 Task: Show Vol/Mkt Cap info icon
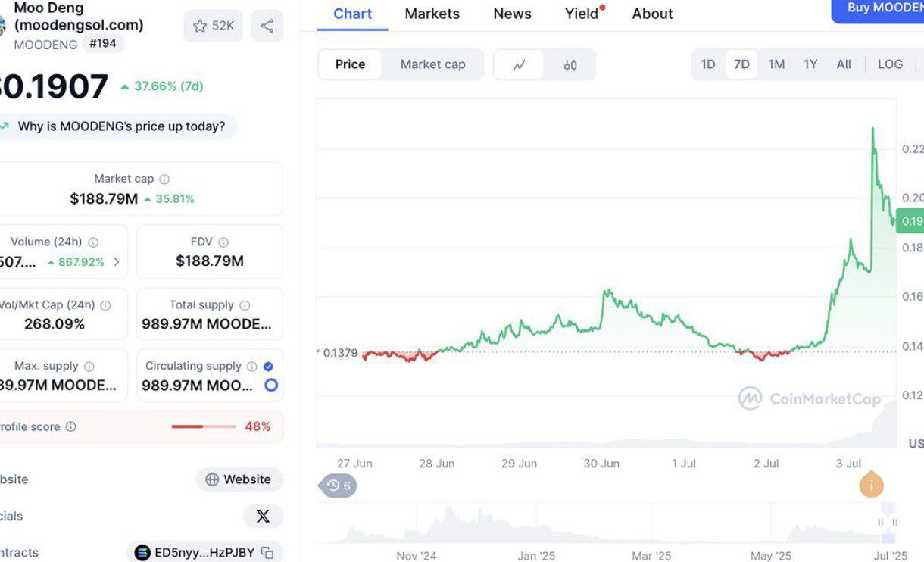pyautogui.click(x=105, y=305)
